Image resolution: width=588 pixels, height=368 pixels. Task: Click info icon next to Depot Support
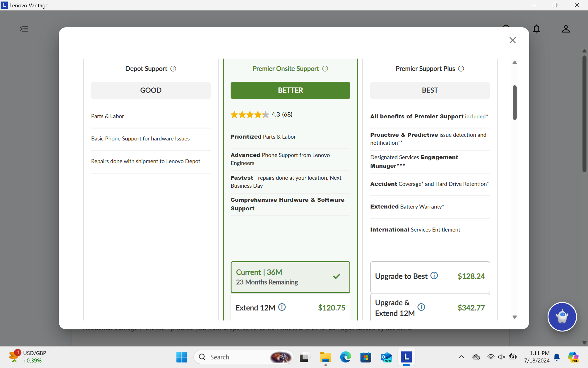[x=173, y=69]
